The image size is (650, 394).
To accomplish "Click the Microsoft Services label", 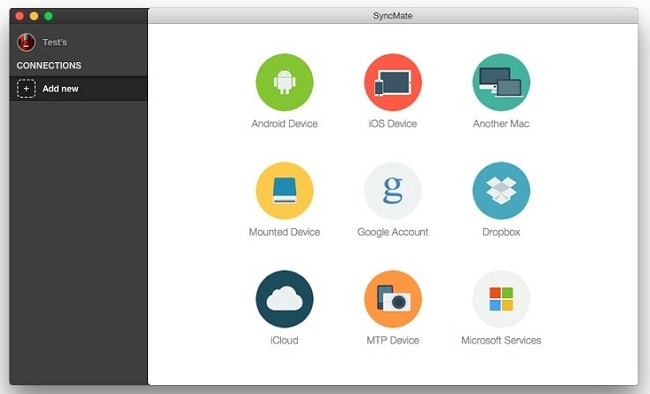I will pyautogui.click(x=501, y=340).
